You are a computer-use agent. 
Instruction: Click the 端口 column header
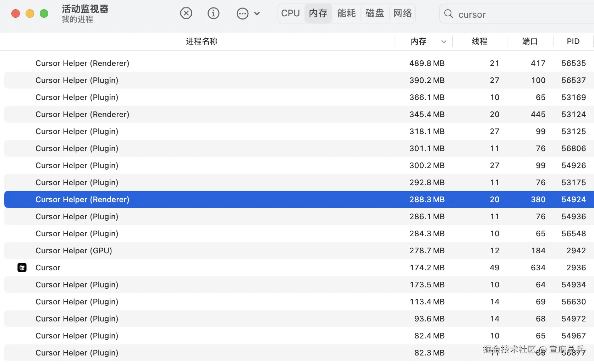pos(530,41)
